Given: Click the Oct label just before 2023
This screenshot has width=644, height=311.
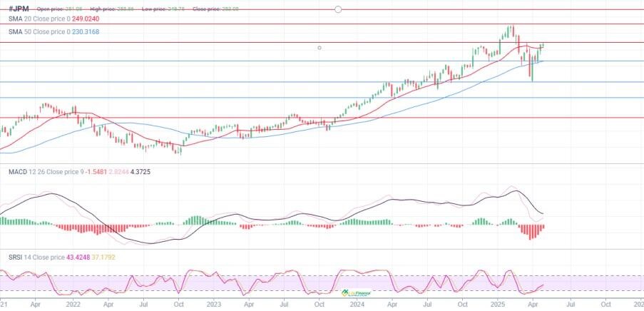Looking at the screenshot, I should [178, 305].
